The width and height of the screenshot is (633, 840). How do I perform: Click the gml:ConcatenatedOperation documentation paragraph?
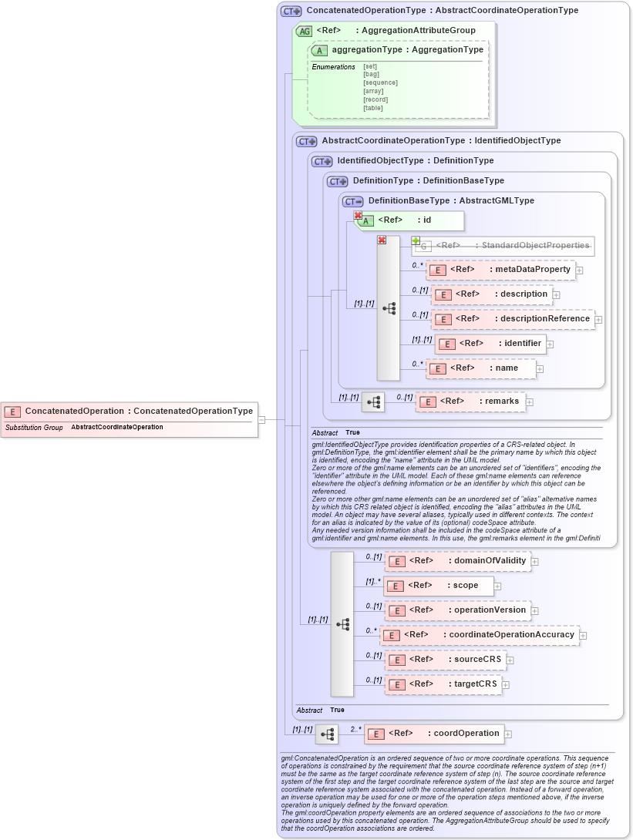point(447,794)
